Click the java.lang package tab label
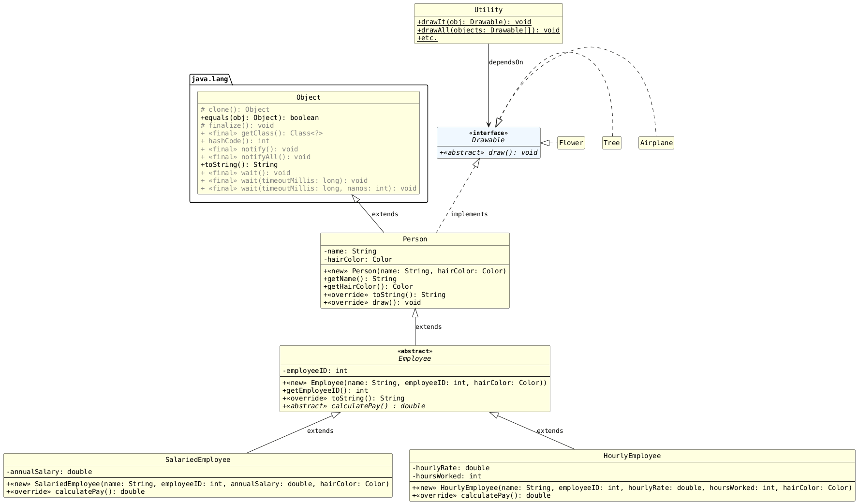The width and height of the screenshot is (858, 504). pos(209,79)
